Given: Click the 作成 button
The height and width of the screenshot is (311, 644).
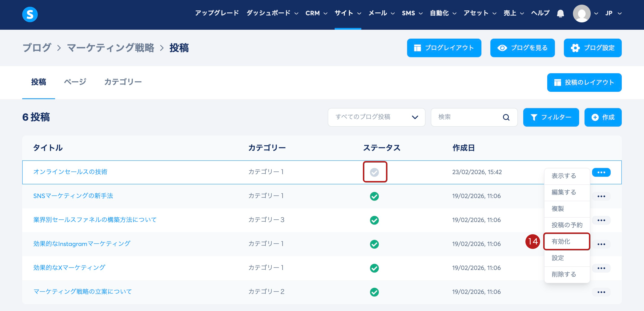Looking at the screenshot, I should 603,117.
